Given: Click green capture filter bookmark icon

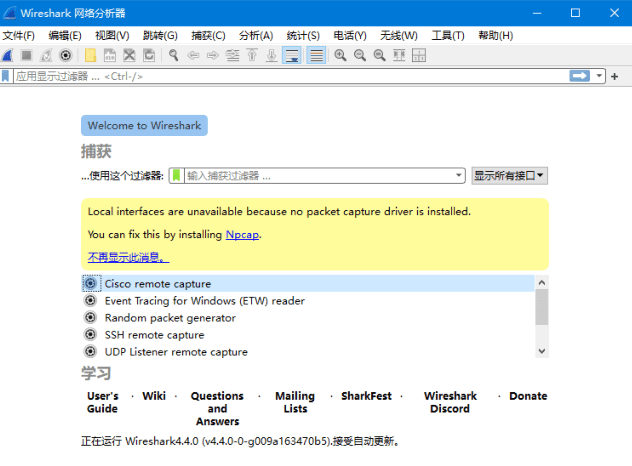Looking at the screenshot, I should point(176,175).
